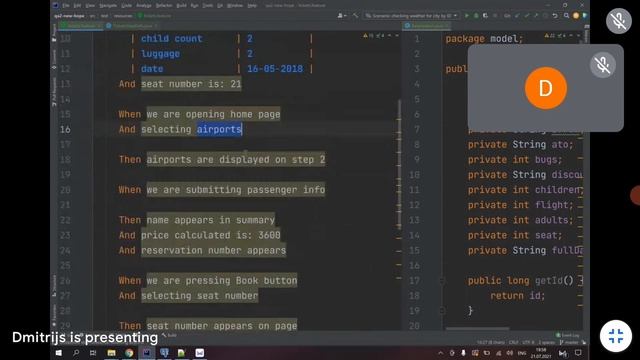
Task: Open the user account dropdown icon
Action: click(341, 16)
